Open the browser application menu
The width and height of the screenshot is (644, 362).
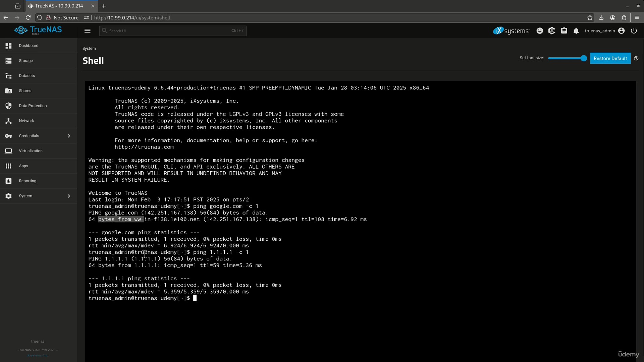coord(637,17)
